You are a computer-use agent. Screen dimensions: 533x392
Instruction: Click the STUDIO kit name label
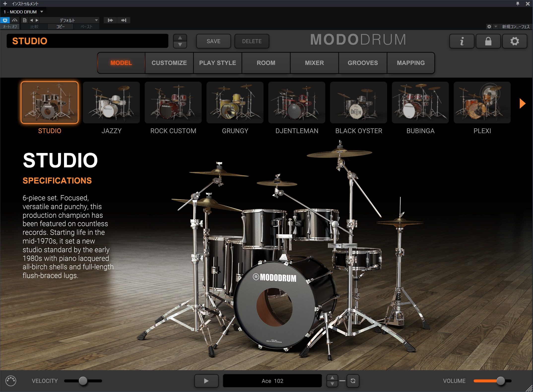coord(50,131)
